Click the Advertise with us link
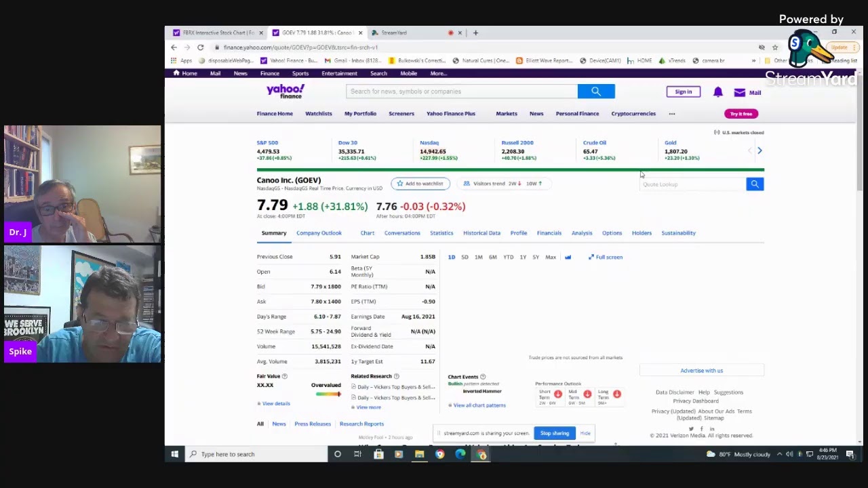The height and width of the screenshot is (488, 868). pyautogui.click(x=702, y=371)
